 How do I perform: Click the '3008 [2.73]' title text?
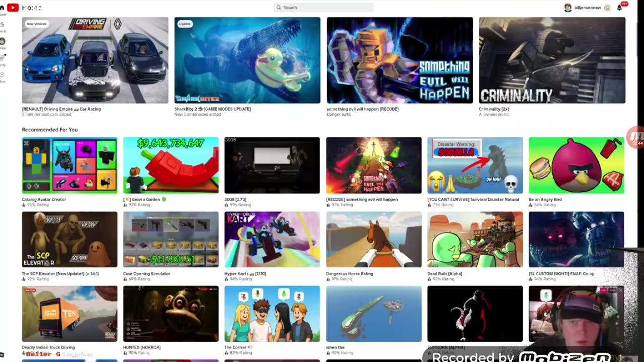[235, 200]
